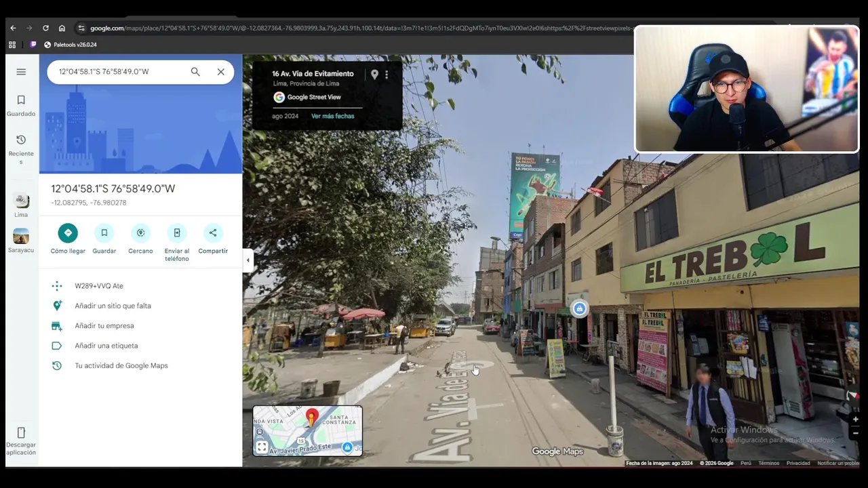Screen dimensions: 868x488
Task: Open the three-dot menu in Street View card
Action: (387, 75)
